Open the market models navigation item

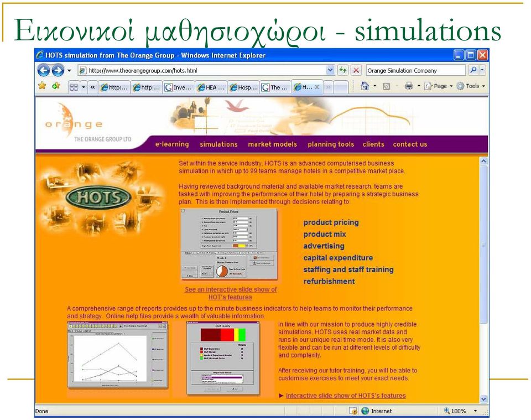(272, 144)
